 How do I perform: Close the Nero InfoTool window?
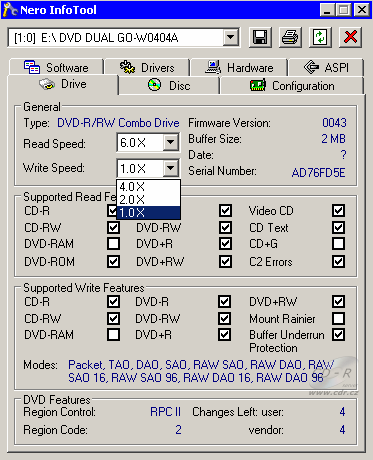tap(362, 10)
